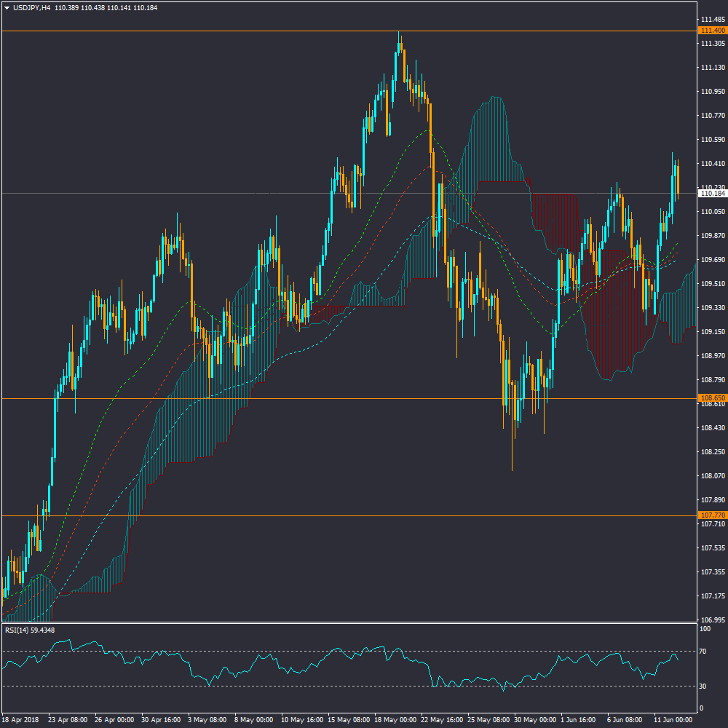Click the 15 May 08:00 time label
The image size is (728, 728).
click(x=347, y=719)
